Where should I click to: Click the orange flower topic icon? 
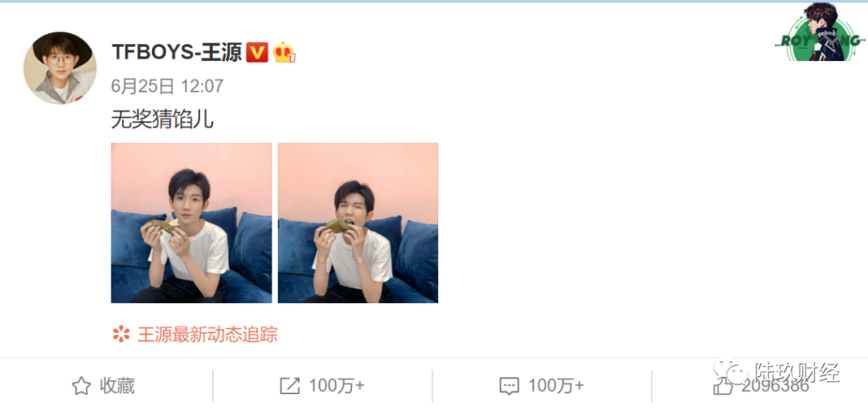tap(121, 334)
